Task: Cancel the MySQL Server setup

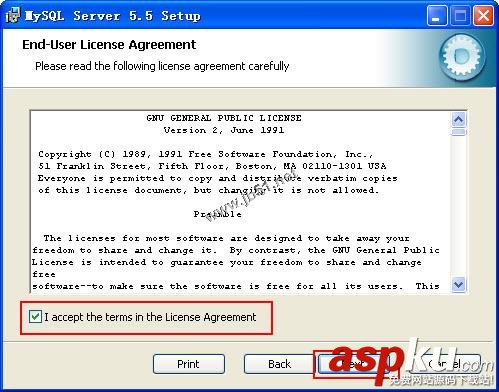Action: 445,364
